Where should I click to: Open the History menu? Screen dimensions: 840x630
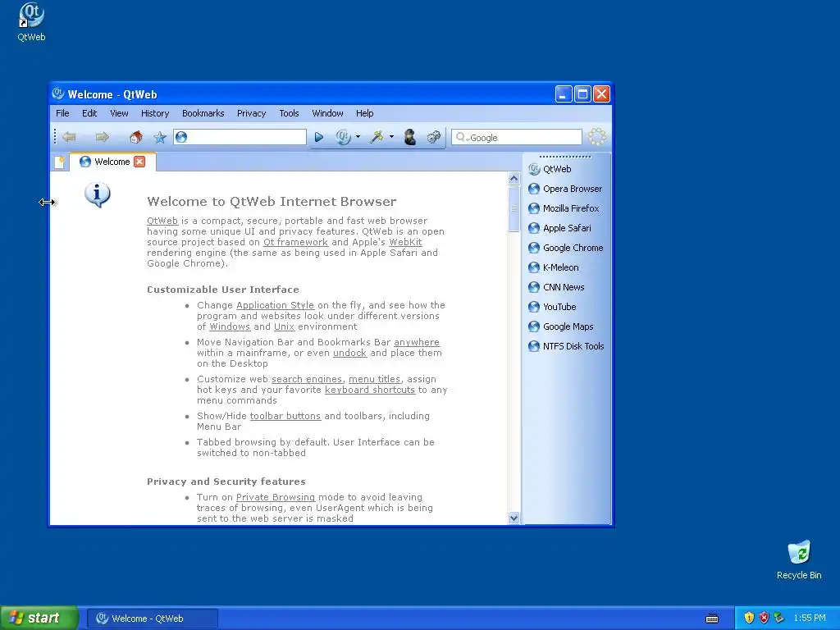point(155,113)
